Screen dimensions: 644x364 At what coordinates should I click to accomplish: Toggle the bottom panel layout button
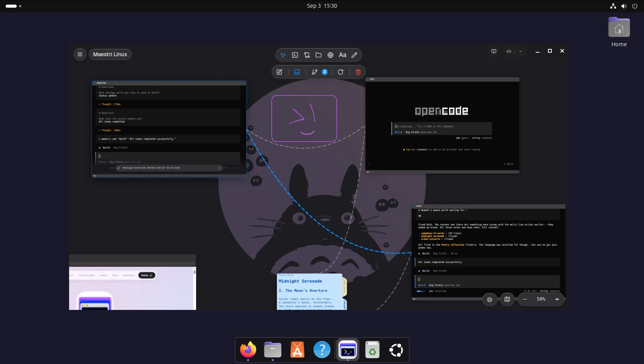(297, 72)
